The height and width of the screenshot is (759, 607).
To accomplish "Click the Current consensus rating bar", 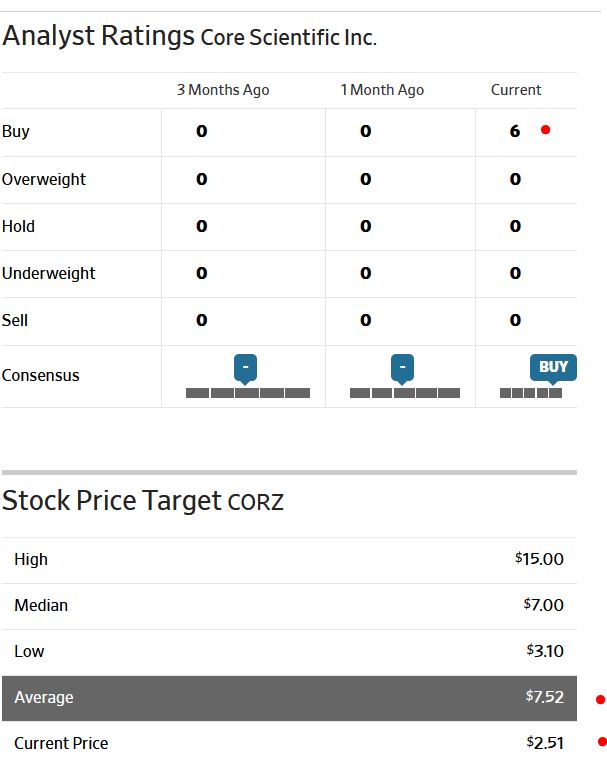I will [531, 393].
